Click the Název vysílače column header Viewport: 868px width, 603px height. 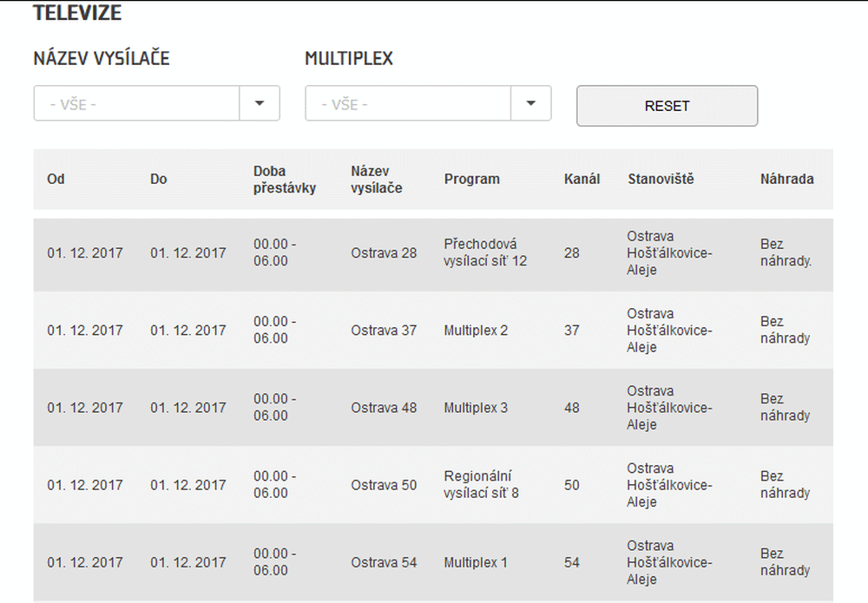[377, 180]
